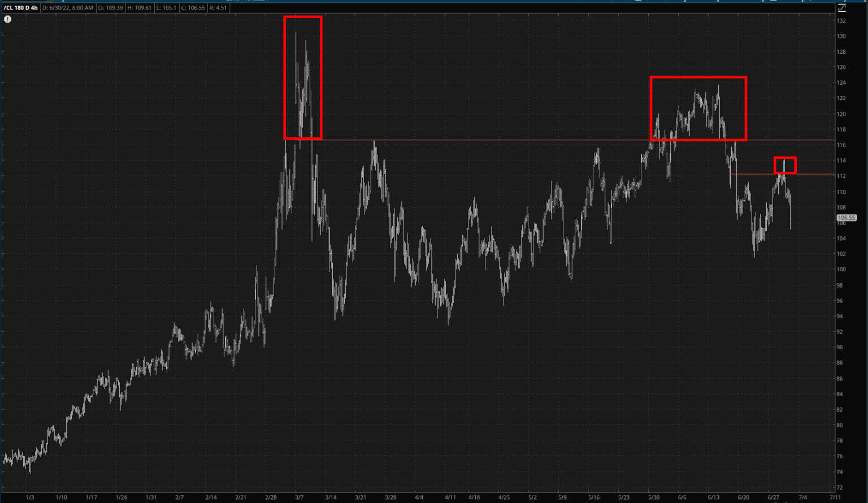Viewport: 868px width, 503px height.
Task: Click the 106.55 last price bubble on axis
Action: [847, 218]
